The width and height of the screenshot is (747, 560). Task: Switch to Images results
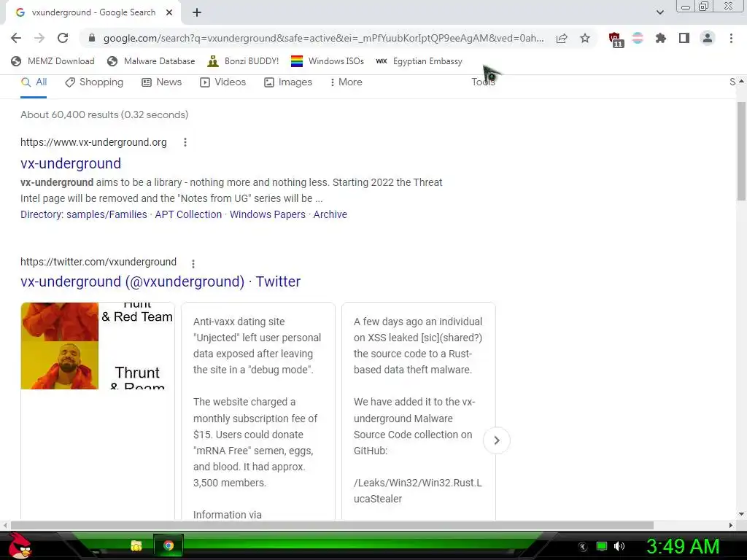tap(287, 82)
